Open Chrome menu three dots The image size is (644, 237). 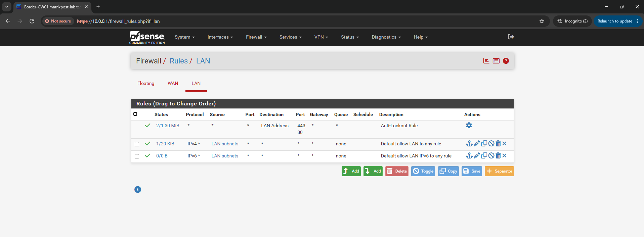click(x=637, y=21)
